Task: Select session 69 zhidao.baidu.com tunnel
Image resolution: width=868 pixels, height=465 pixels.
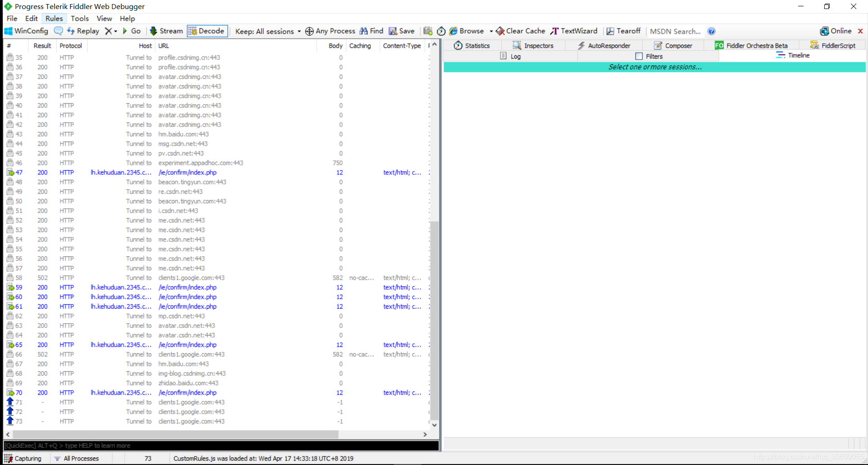Action: coord(216,383)
